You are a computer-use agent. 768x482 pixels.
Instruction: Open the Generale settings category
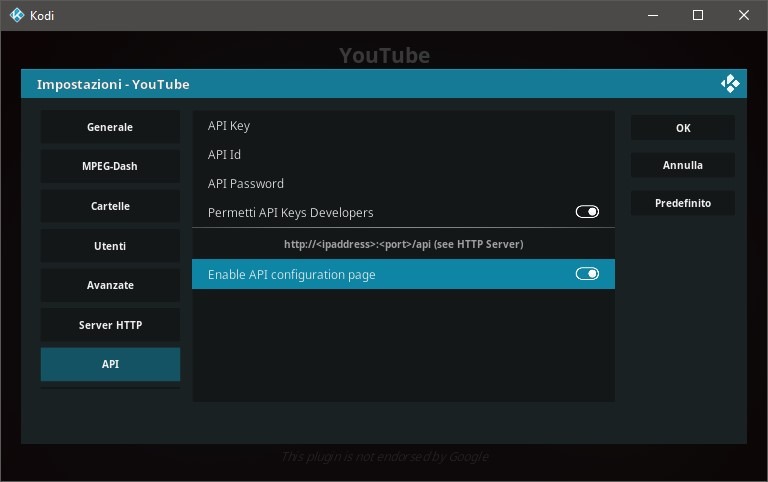click(110, 127)
